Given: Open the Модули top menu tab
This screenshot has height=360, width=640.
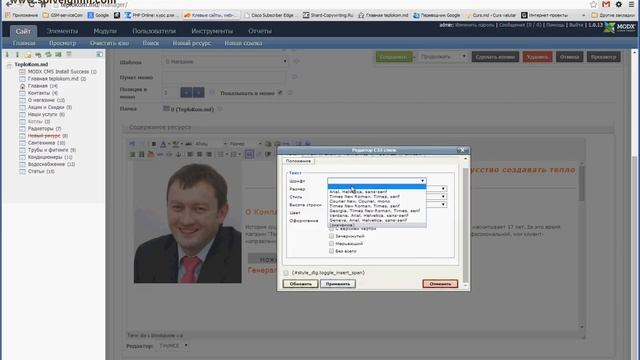Looking at the screenshot, I should click(x=105, y=31).
